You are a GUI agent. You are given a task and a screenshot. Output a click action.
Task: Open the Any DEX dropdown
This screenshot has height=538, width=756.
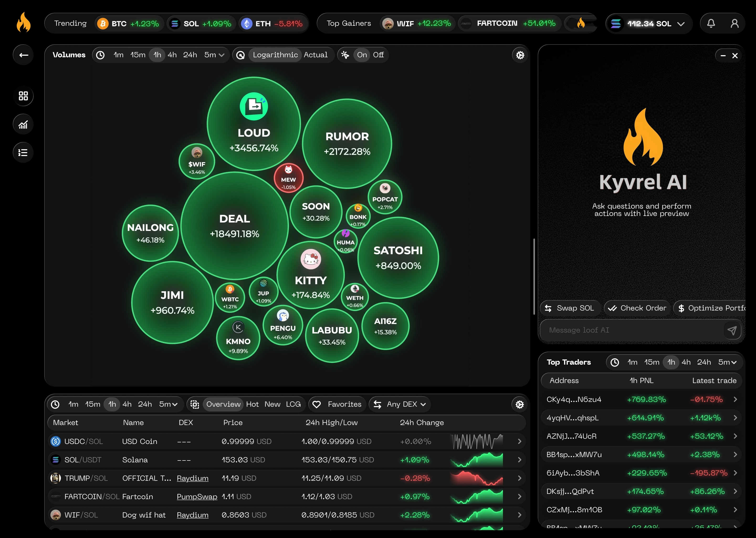click(400, 404)
